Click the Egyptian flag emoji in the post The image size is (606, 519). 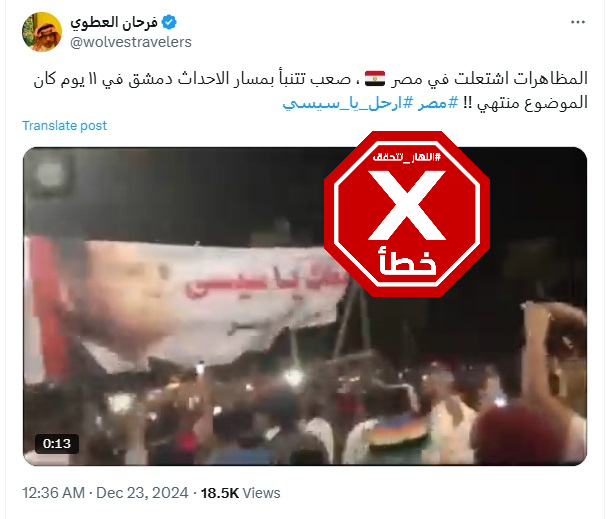374,78
